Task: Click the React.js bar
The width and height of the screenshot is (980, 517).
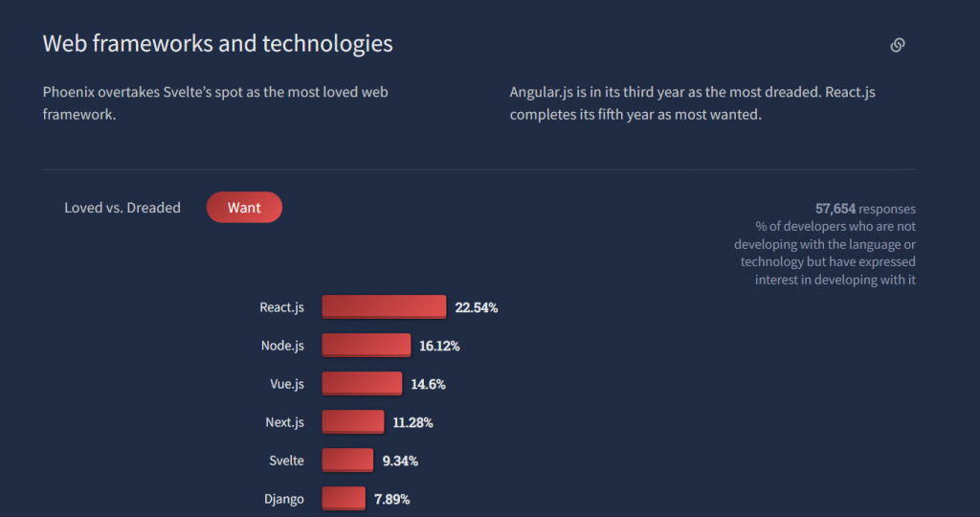Action: 384,307
